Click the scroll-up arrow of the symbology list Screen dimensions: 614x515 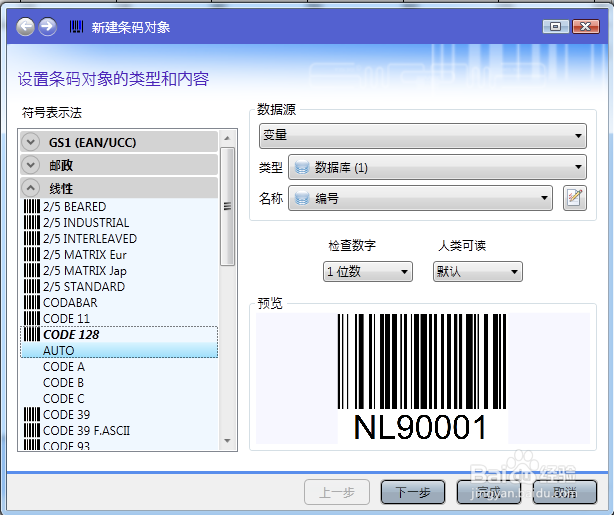[x=227, y=138]
